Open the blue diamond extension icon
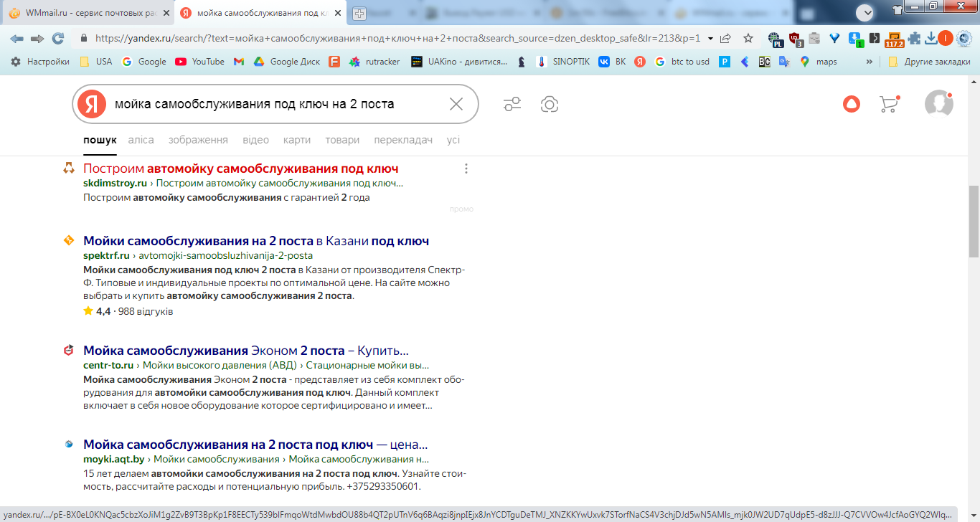Viewport: 980px width, 522px height. [834, 39]
